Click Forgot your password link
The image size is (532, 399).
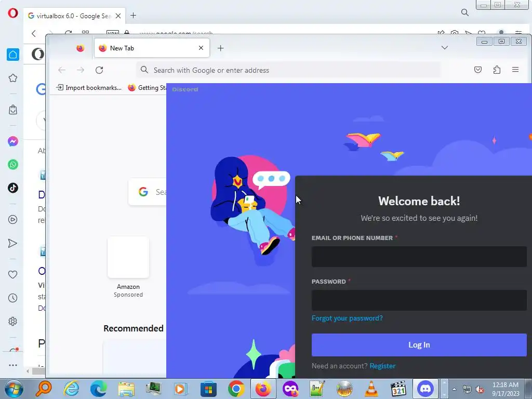click(347, 318)
